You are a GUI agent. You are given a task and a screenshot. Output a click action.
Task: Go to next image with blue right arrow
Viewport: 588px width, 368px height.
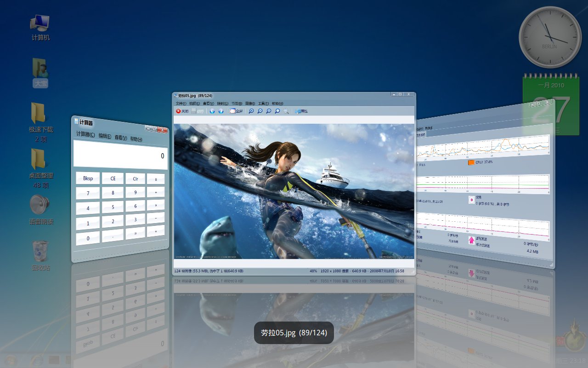tap(221, 111)
